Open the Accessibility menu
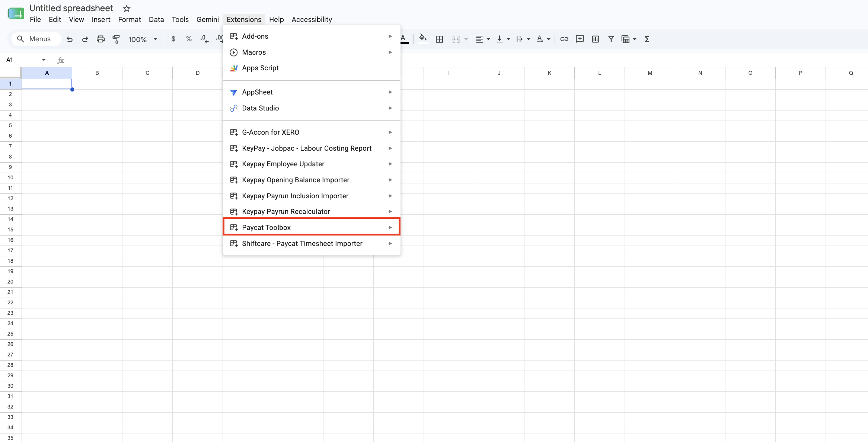The width and height of the screenshot is (868, 442). pyautogui.click(x=312, y=19)
